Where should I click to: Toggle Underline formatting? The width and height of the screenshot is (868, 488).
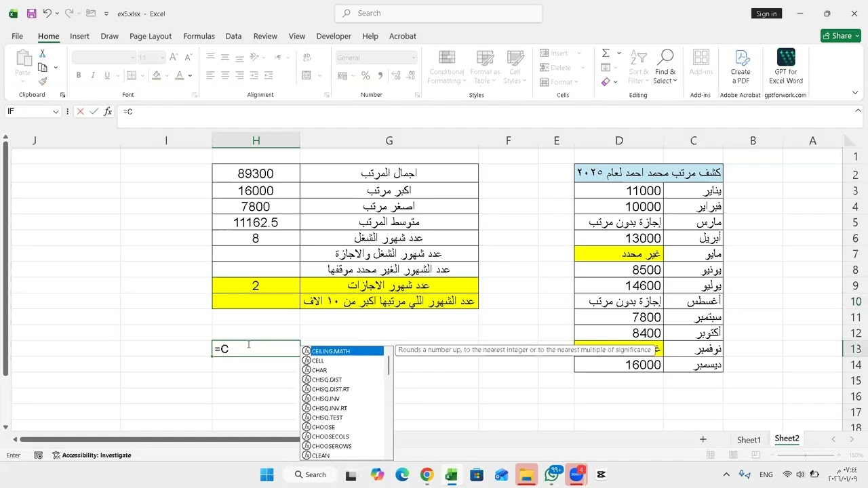108,76
